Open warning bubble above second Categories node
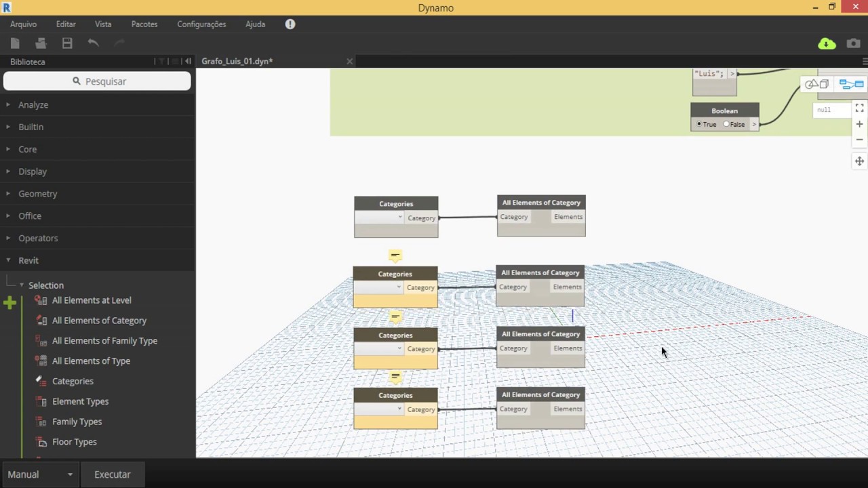 coord(395,256)
